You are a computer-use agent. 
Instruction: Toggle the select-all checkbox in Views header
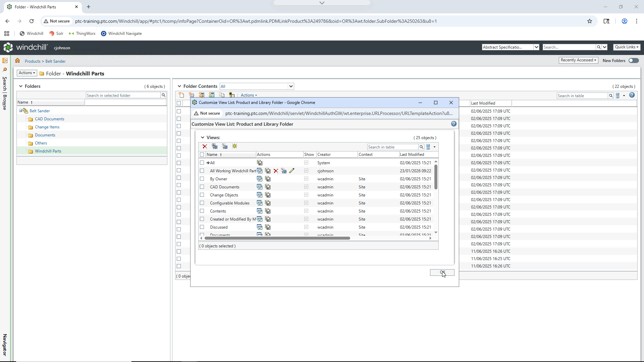202,155
